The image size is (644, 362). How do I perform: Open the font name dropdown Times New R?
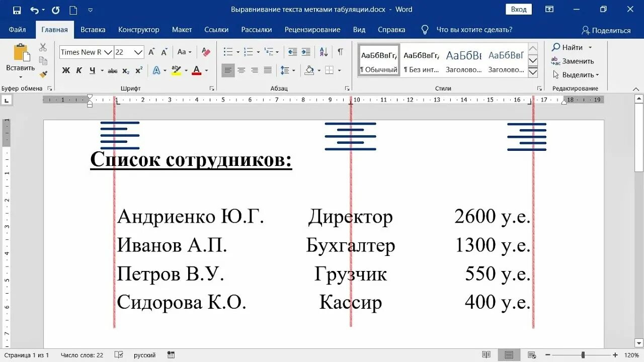click(108, 52)
